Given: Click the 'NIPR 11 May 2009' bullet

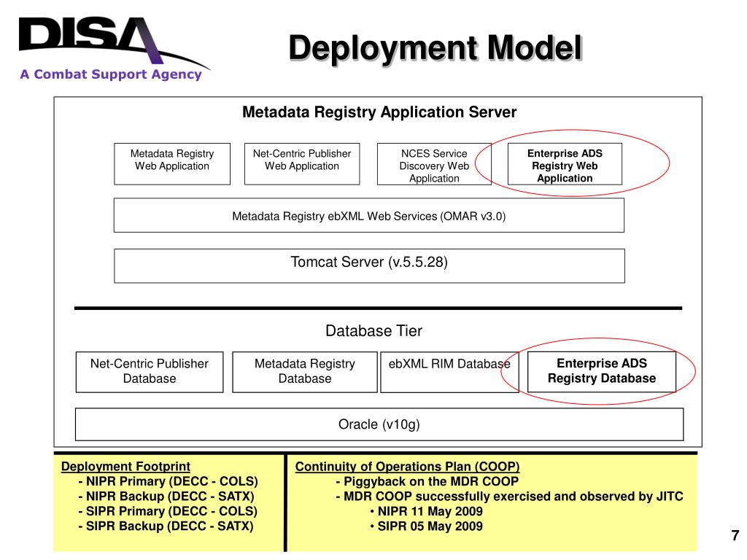Looking at the screenshot, I should click(426, 511).
